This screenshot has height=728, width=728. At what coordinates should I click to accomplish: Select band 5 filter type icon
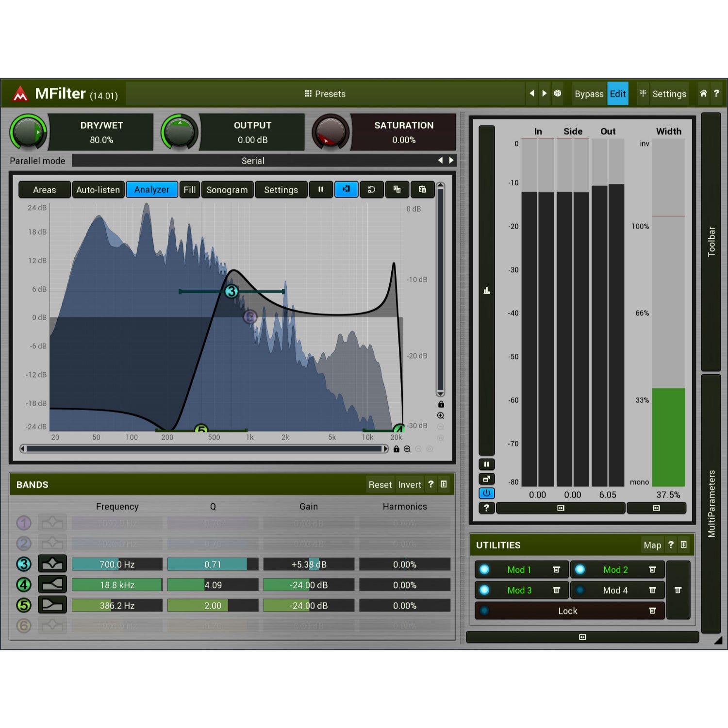click(x=52, y=605)
